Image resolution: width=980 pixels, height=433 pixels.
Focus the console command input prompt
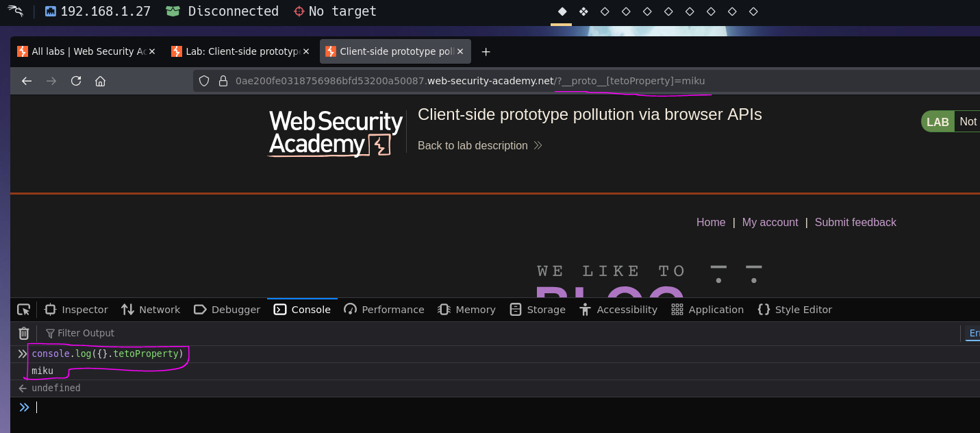(507, 407)
